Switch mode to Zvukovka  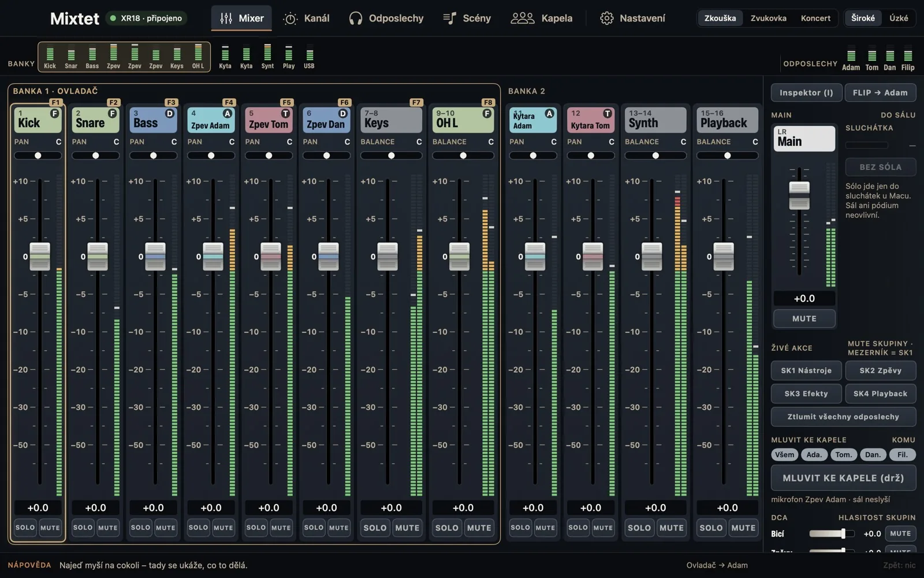tap(768, 18)
